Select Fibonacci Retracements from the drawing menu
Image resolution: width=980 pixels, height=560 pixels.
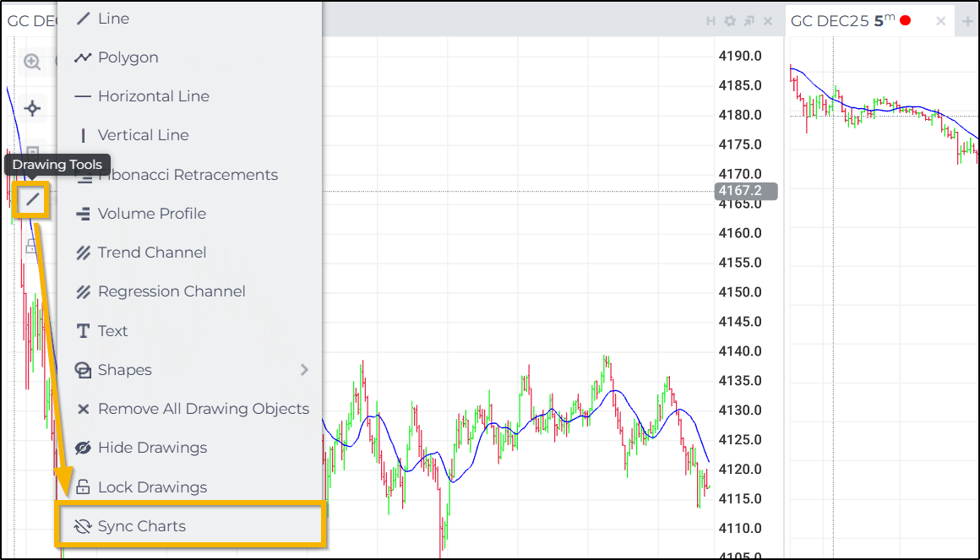click(x=189, y=175)
